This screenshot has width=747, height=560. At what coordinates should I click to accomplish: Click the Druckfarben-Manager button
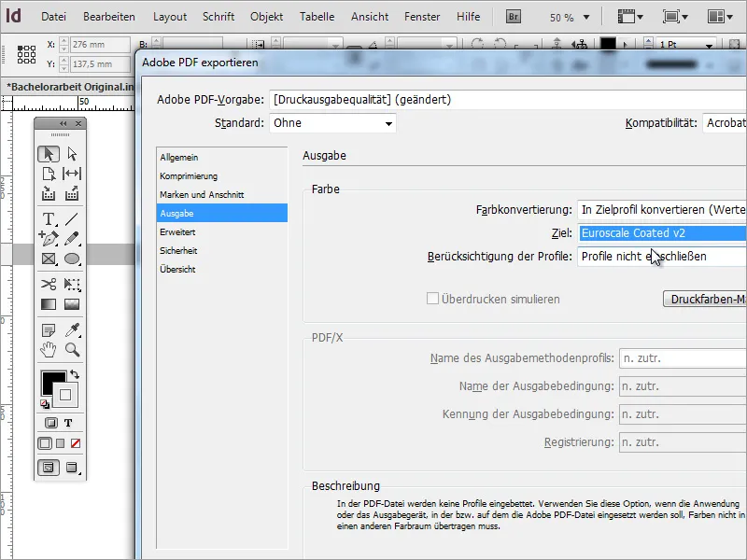pyautogui.click(x=705, y=299)
